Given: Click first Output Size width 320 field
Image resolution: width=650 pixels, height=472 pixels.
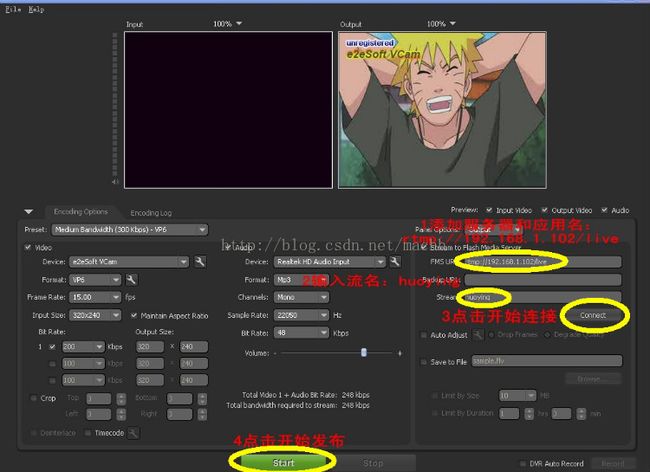Looking at the screenshot, I should [150, 346].
